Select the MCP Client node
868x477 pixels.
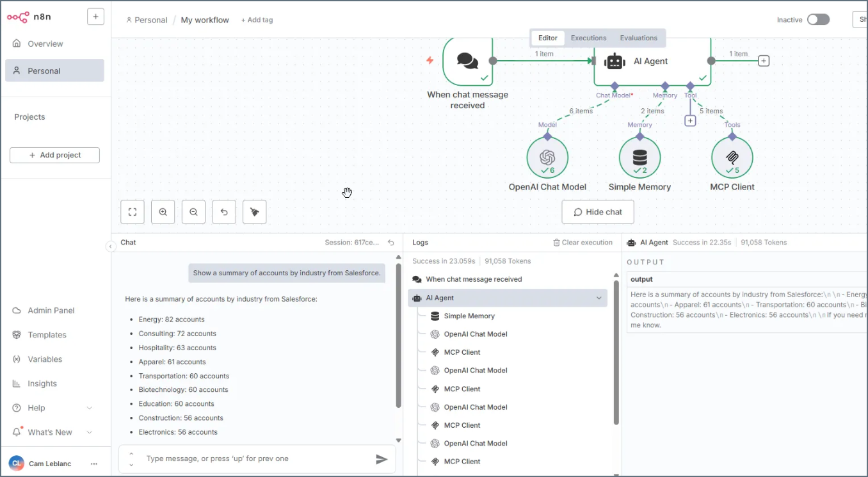coord(732,158)
